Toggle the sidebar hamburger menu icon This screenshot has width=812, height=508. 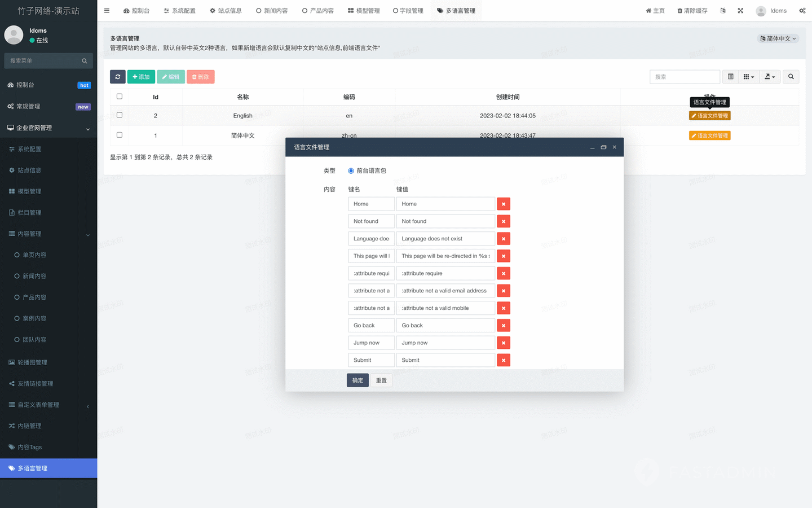coord(107,11)
